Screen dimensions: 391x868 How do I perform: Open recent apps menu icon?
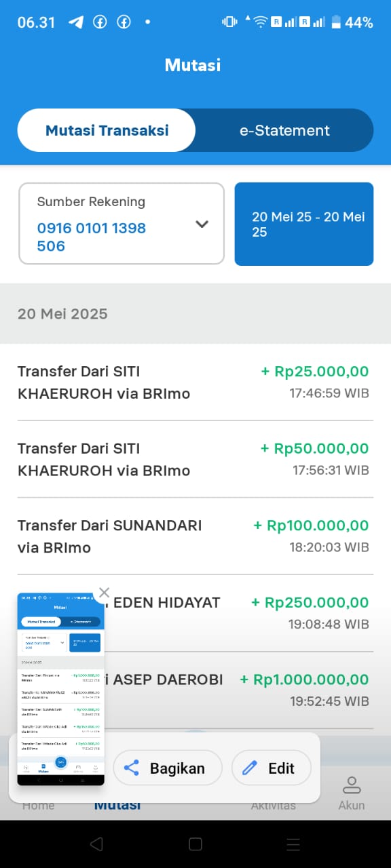293,844
